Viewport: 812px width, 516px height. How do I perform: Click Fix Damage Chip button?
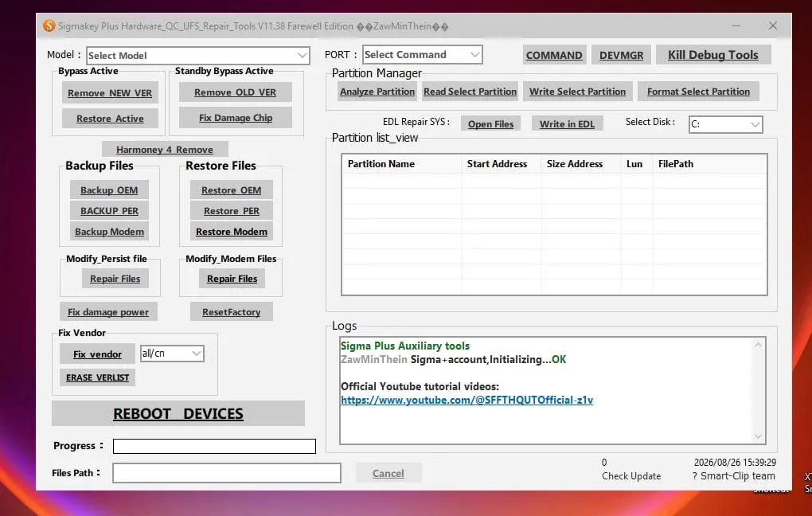(x=235, y=118)
